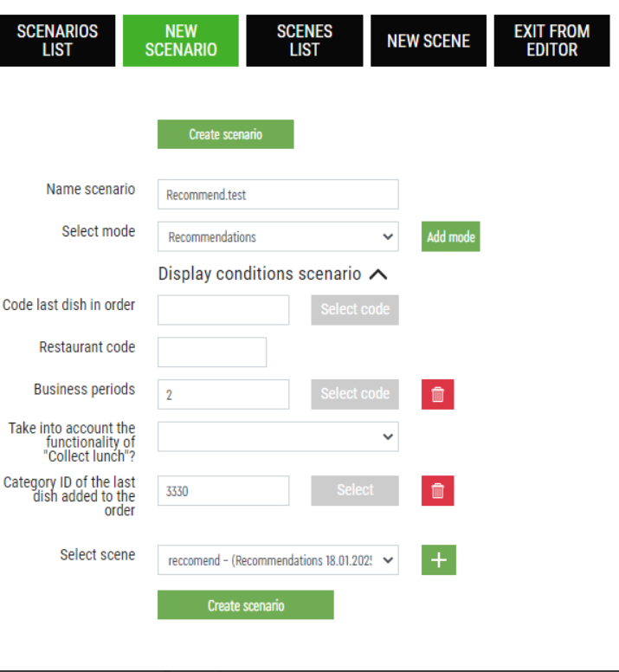The width and height of the screenshot is (619, 672).
Task: Collapse Display conditions scenario chevron
Action: 378,274
